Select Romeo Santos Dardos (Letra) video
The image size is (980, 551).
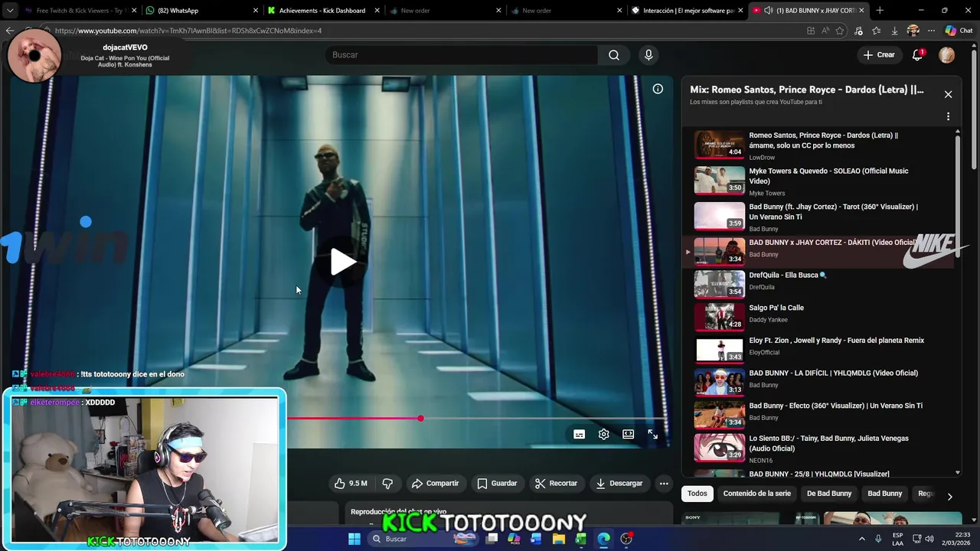pyautogui.click(x=819, y=145)
